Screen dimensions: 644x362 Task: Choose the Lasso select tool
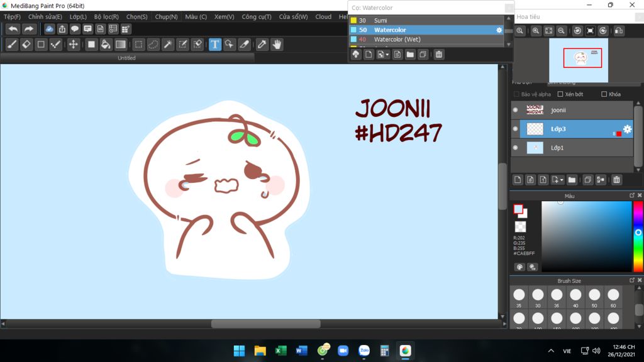click(x=153, y=45)
